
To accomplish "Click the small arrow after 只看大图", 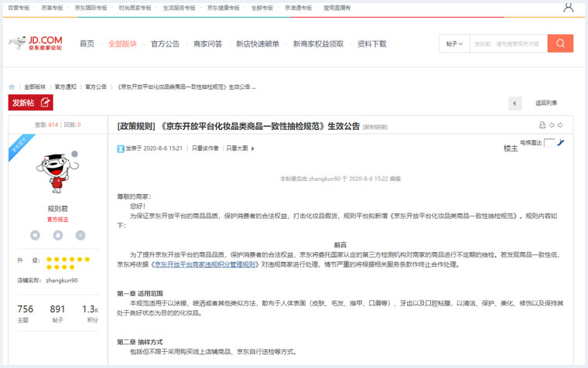I will pyautogui.click(x=253, y=148).
